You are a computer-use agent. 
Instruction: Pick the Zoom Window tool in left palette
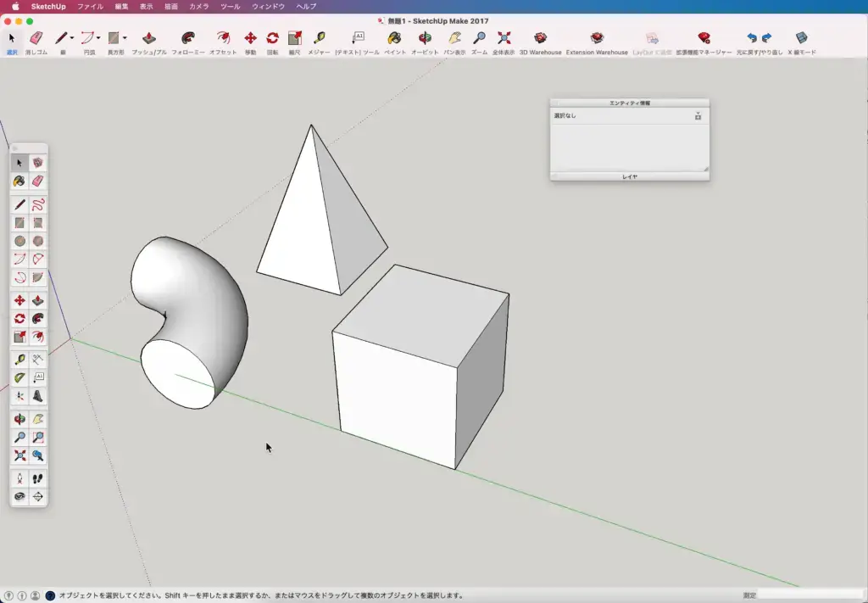pyautogui.click(x=37, y=438)
